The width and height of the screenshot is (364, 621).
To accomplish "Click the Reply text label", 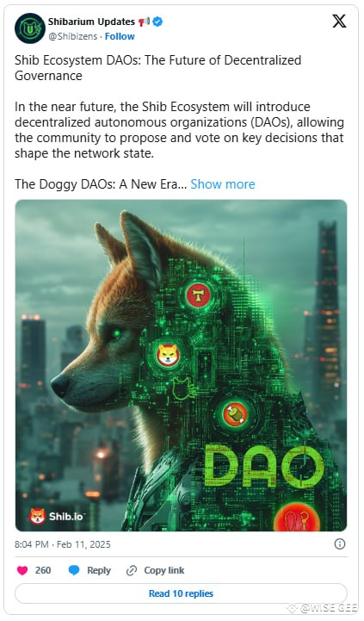I will [x=99, y=570].
